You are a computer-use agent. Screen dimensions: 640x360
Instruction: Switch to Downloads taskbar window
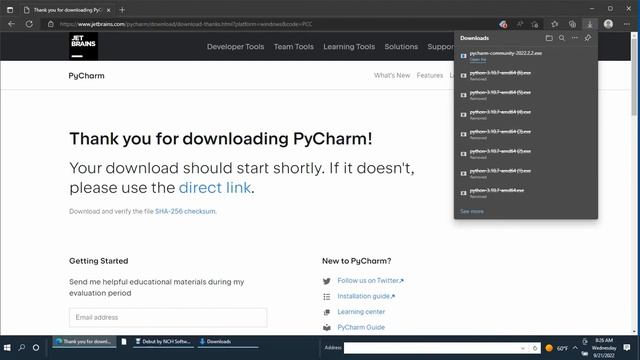[x=227, y=342]
